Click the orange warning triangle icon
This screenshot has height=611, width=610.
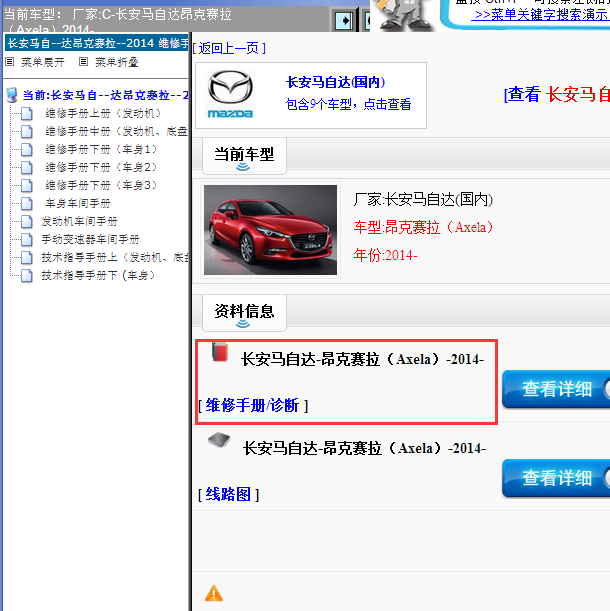214,593
